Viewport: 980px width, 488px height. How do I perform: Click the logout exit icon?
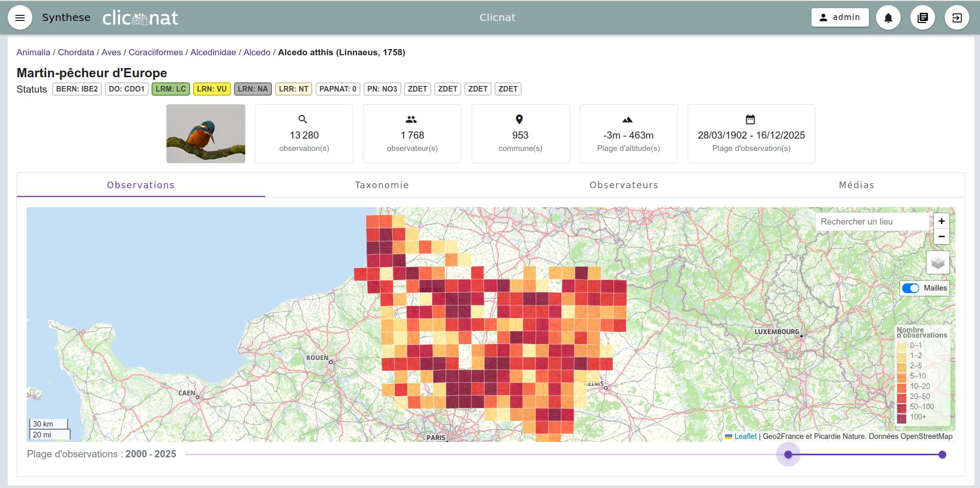click(x=956, y=18)
